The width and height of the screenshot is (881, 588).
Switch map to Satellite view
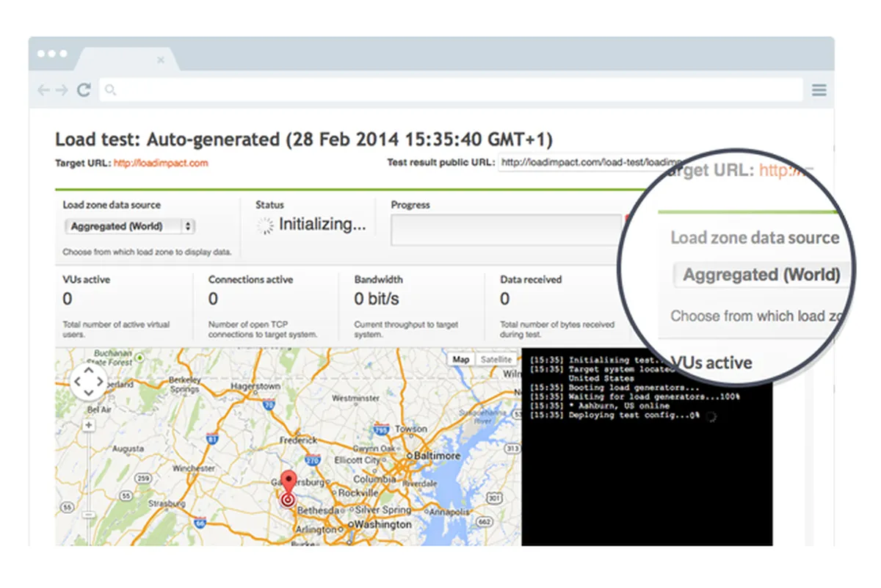pyautogui.click(x=496, y=360)
